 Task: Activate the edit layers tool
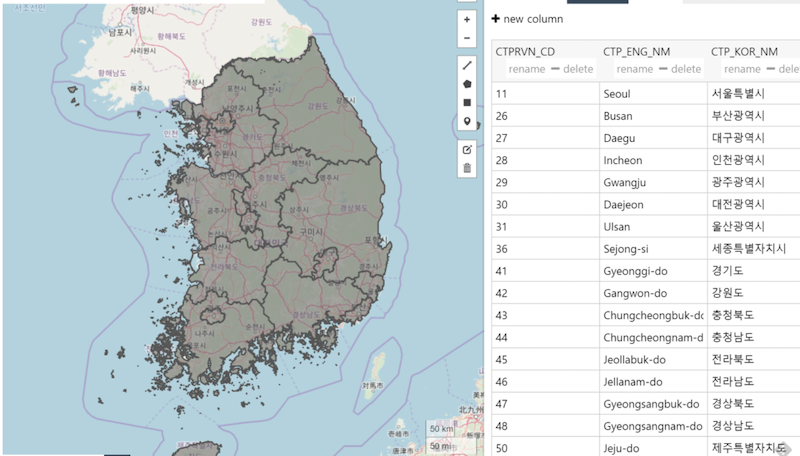tap(467, 149)
